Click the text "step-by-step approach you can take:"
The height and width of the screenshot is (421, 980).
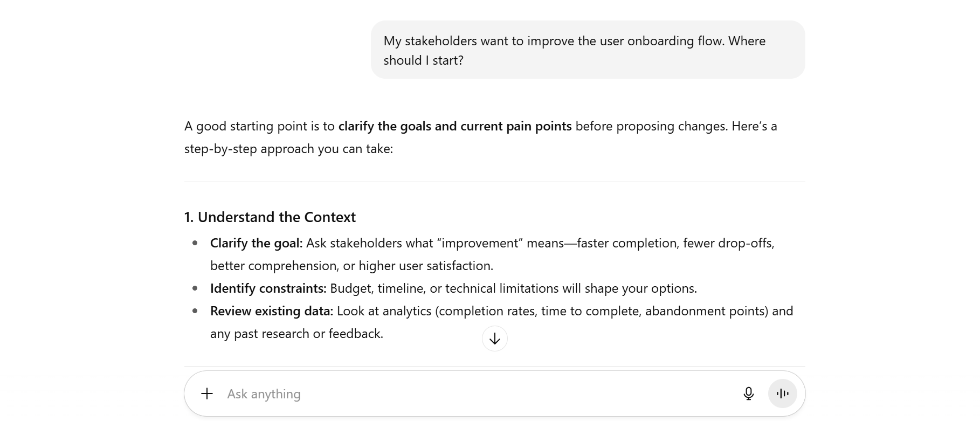(x=288, y=149)
